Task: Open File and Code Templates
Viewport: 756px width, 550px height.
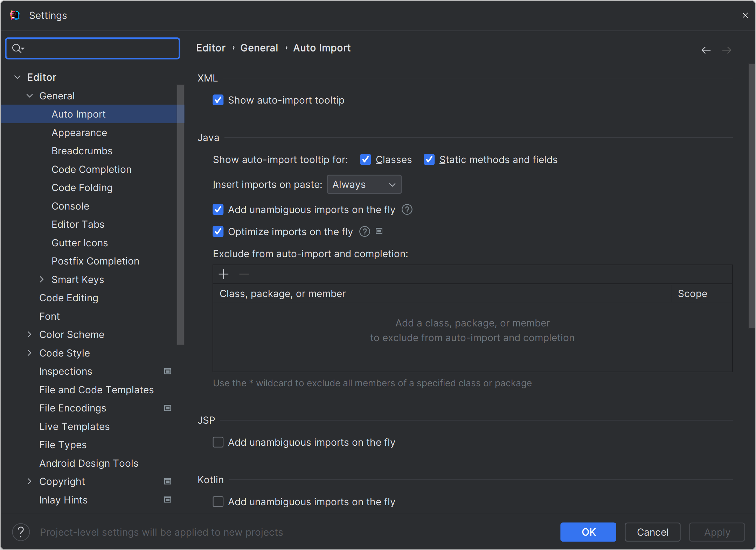Action: point(97,390)
